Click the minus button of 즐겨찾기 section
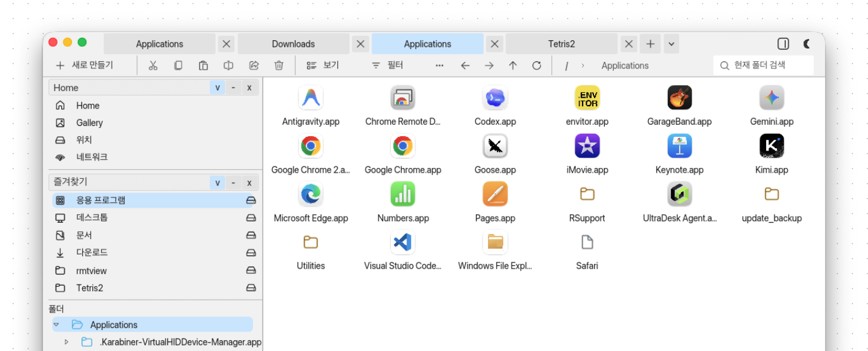The image size is (868, 351). [233, 182]
